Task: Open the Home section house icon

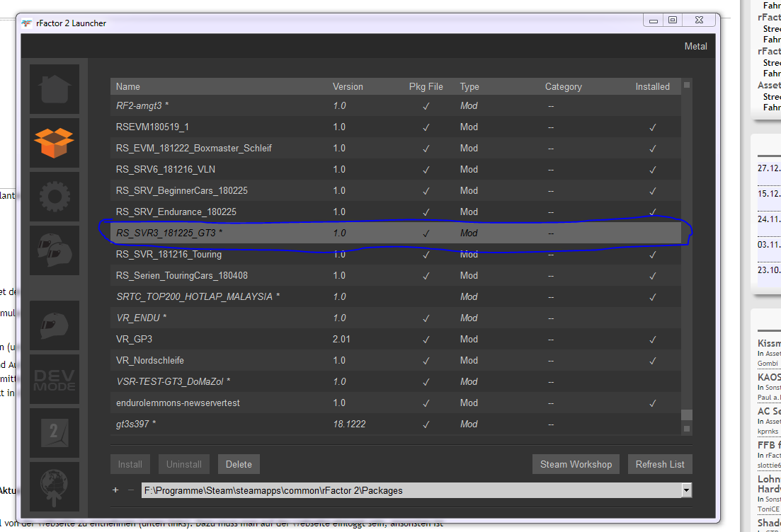Action: (55, 89)
